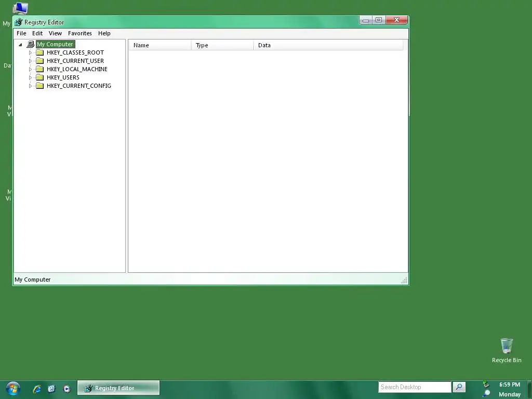
Task: Select the HKEY_CURRENT_CONFIG key label
Action: coord(79,86)
